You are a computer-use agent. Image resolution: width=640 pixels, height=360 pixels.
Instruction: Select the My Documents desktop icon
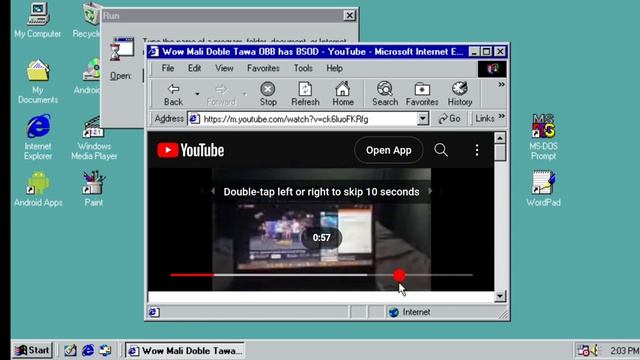click(38, 82)
